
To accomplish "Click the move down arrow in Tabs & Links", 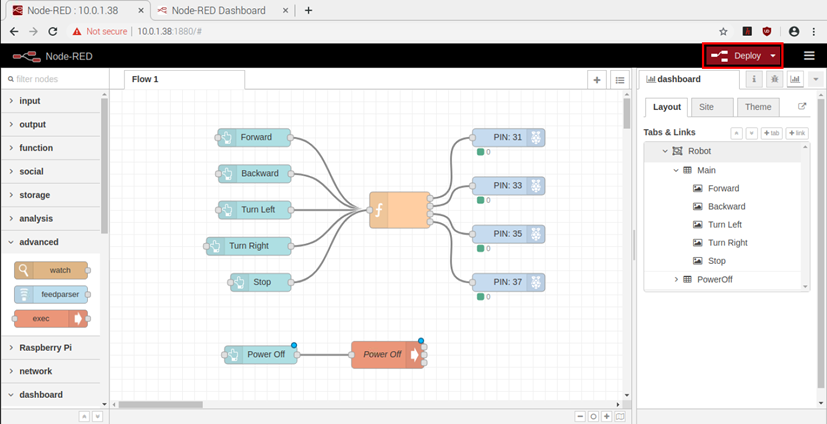I will 752,133.
